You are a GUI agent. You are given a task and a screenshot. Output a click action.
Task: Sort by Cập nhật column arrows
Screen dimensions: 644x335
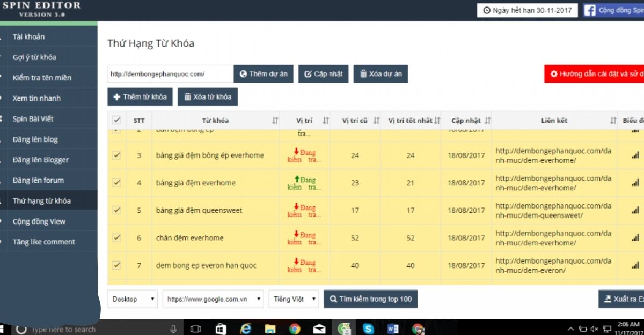(x=487, y=121)
